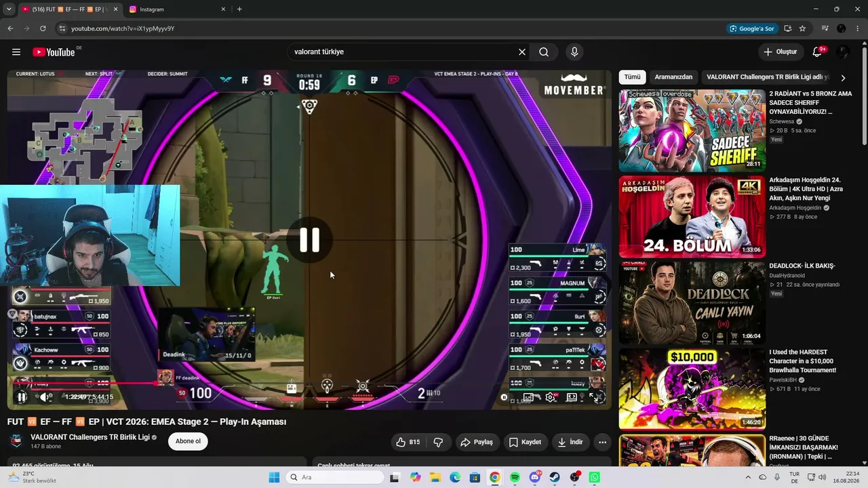Click the address bar URL
The height and width of the screenshot is (488, 868).
[x=123, y=28]
